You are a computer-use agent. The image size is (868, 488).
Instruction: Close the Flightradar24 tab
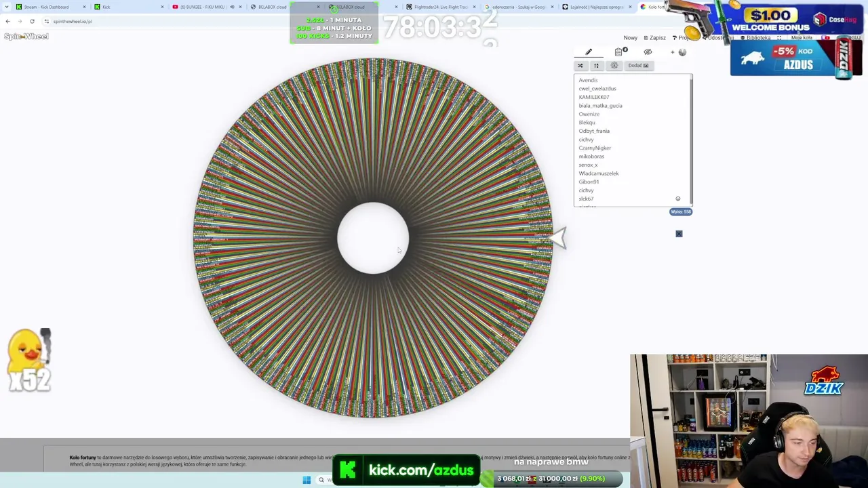[474, 7]
